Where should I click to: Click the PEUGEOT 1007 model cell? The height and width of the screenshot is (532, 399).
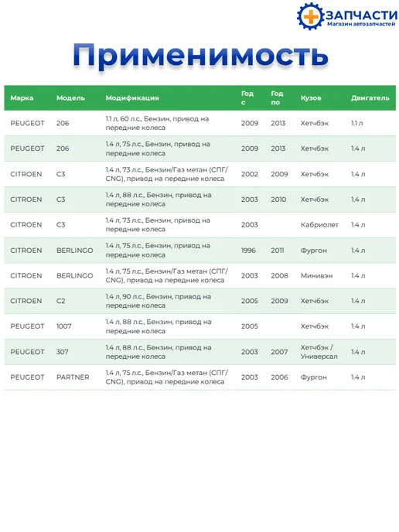(63, 326)
